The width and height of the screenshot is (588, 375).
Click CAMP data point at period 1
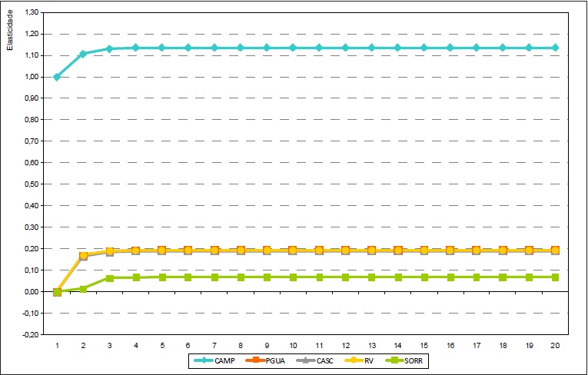point(57,77)
